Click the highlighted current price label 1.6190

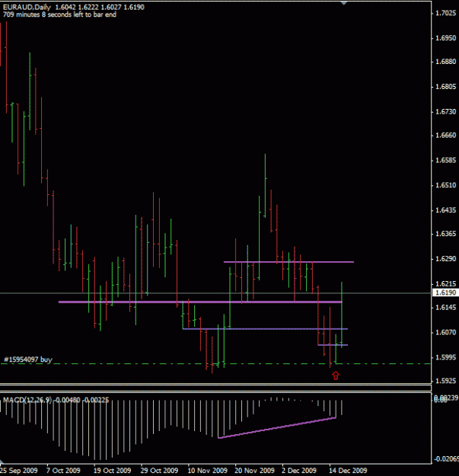pyautogui.click(x=445, y=292)
